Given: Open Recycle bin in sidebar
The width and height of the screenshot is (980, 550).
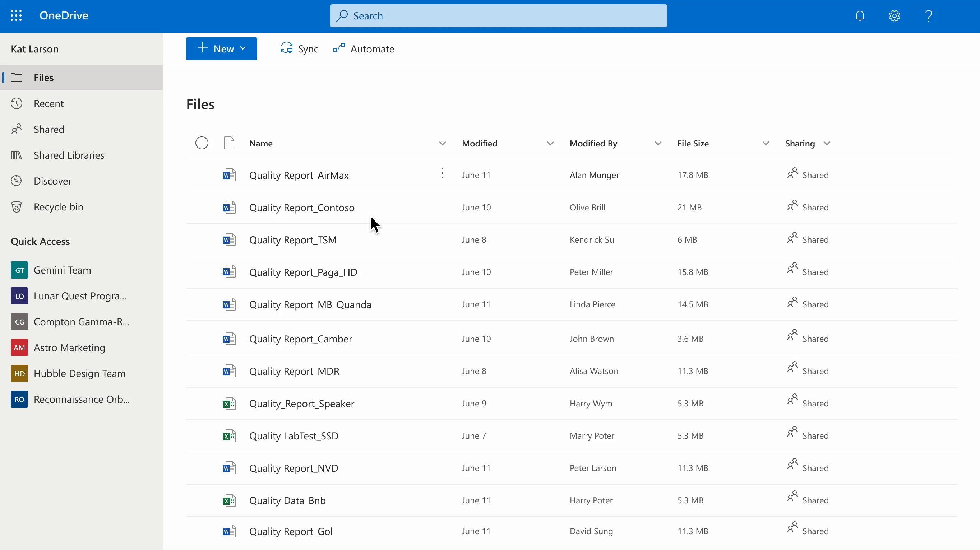Looking at the screenshot, I should (58, 207).
